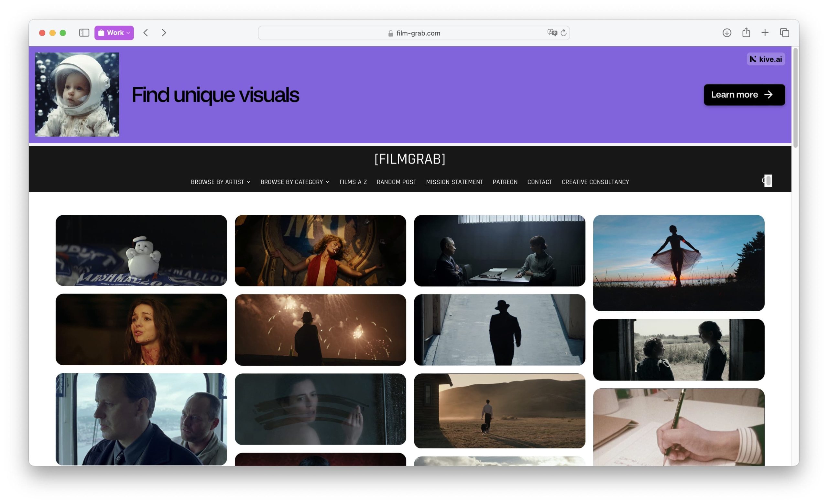Image resolution: width=828 pixels, height=504 pixels.
Task: Click the film-grab.com address field
Action: [x=414, y=33]
